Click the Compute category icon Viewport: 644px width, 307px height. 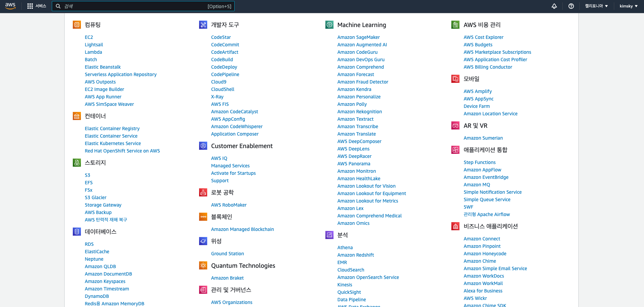(x=77, y=25)
